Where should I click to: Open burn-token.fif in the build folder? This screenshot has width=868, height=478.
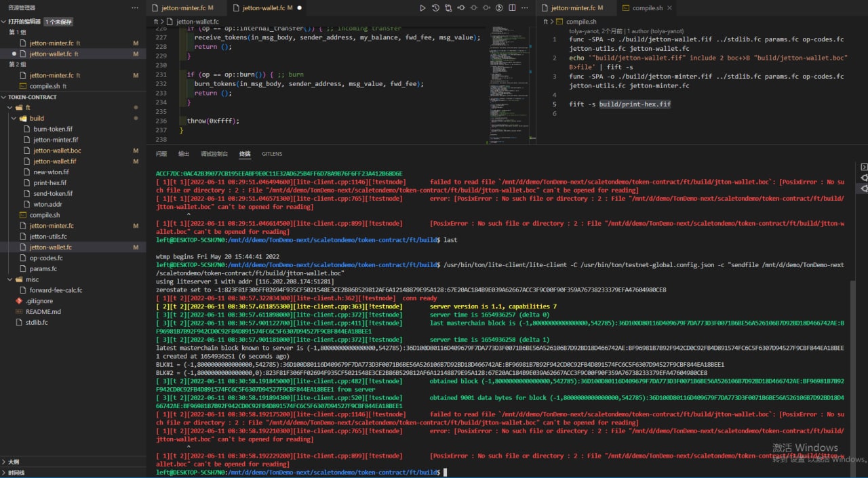73,129
